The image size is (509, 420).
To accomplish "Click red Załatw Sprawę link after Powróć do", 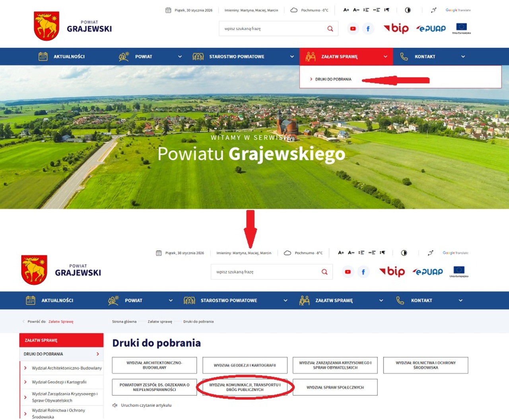I will pos(61,321).
